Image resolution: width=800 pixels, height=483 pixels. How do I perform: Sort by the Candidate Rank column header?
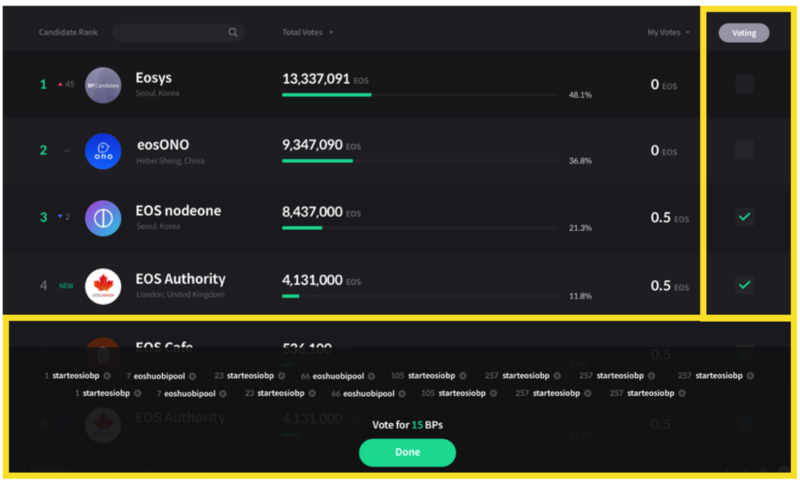coord(68,33)
